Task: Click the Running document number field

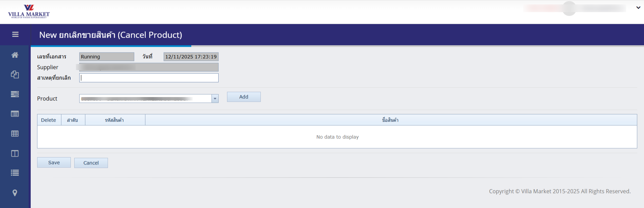Action: coord(107,57)
